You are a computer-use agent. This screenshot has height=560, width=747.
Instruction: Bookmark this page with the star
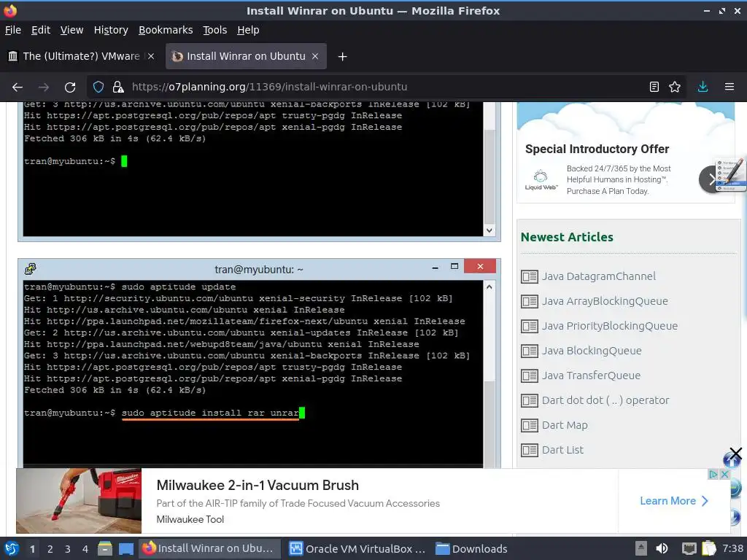pyautogui.click(x=675, y=87)
